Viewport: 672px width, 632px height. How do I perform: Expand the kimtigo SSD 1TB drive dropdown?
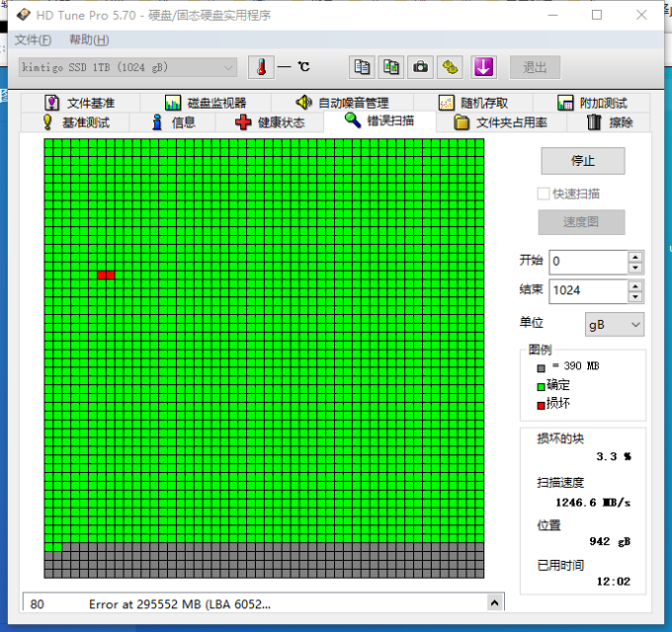[127, 67]
